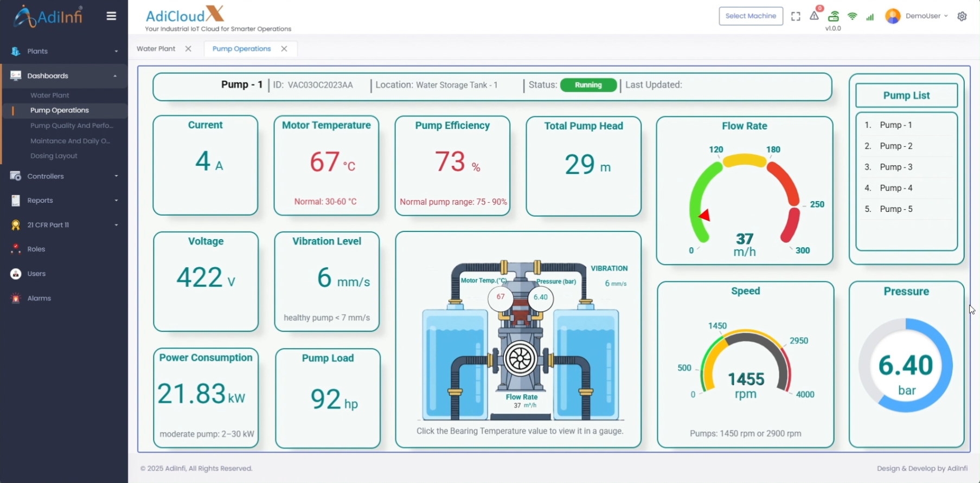
Task: Expand the Plants sidebar menu
Action: coord(64,51)
